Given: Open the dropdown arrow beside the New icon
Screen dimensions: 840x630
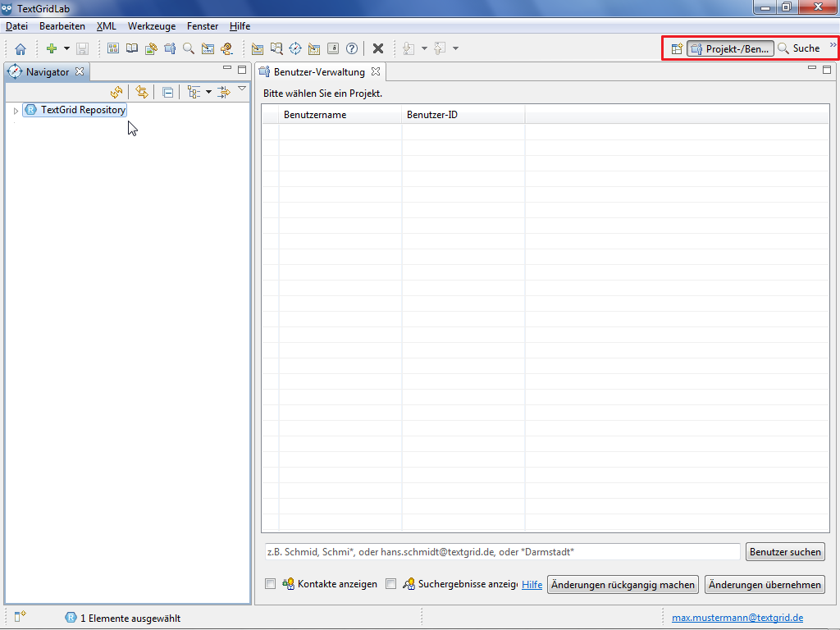Looking at the screenshot, I should [66, 48].
